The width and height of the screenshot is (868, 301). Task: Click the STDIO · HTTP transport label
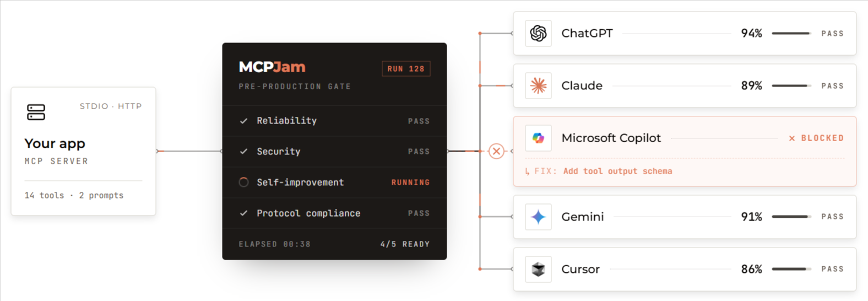[111, 106]
